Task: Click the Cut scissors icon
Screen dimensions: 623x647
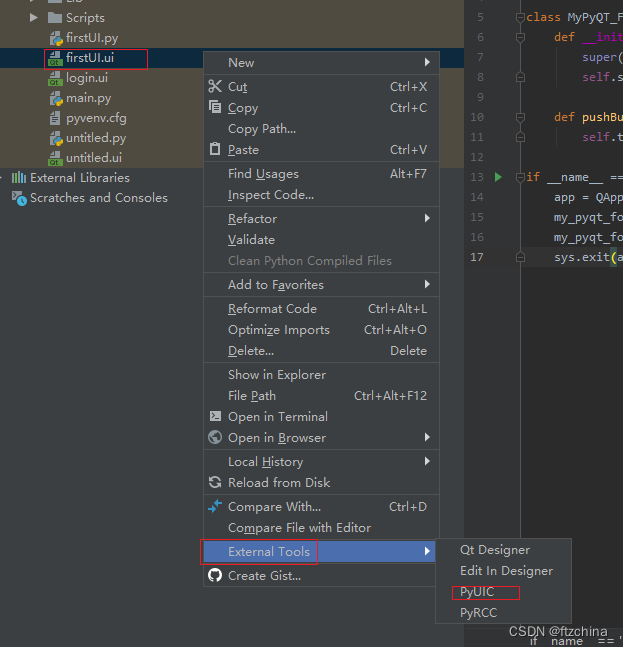Action: click(215, 86)
